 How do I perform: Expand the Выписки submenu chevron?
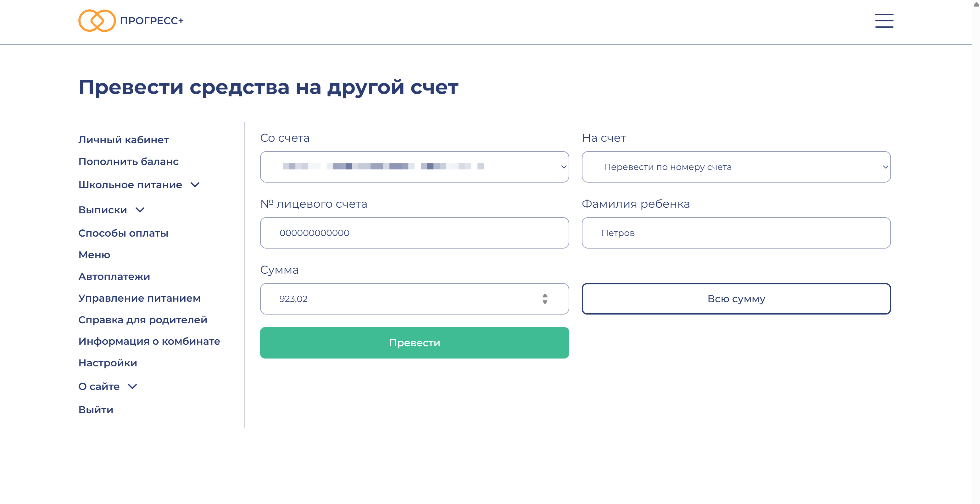click(x=140, y=210)
